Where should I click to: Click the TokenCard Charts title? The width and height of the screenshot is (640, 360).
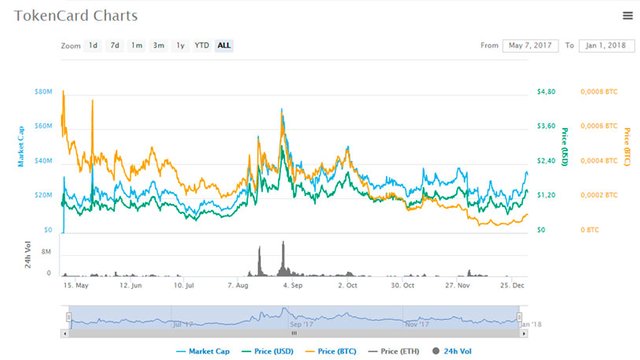click(76, 16)
